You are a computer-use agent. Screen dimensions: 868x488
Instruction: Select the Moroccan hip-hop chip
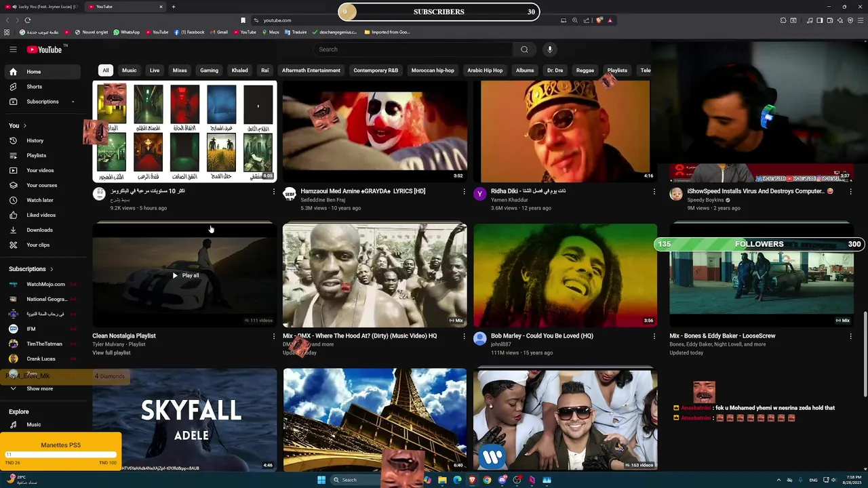click(433, 70)
